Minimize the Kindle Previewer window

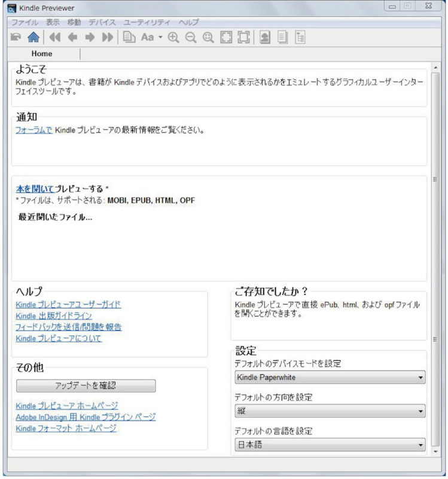392,7
